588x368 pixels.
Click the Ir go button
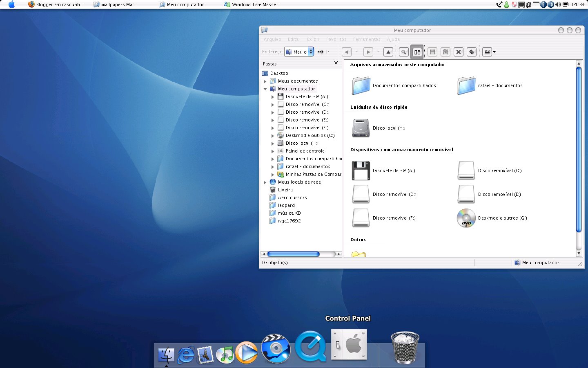[x=324, y=52]
